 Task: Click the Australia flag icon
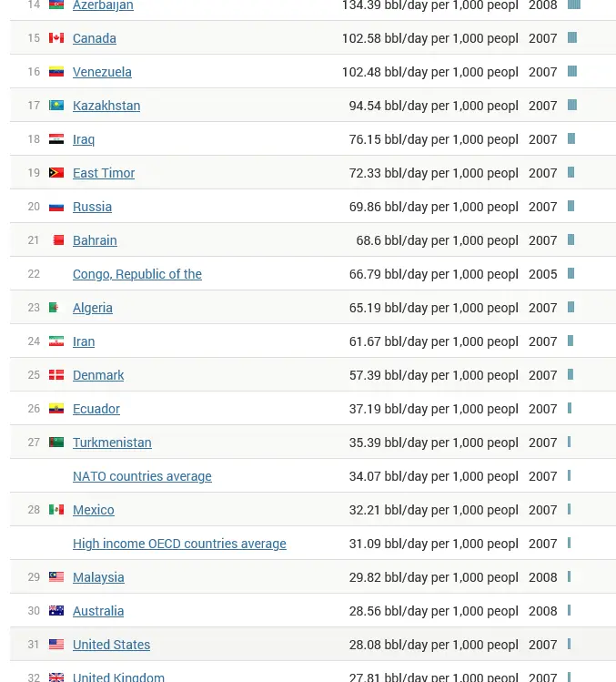point(56,611)
